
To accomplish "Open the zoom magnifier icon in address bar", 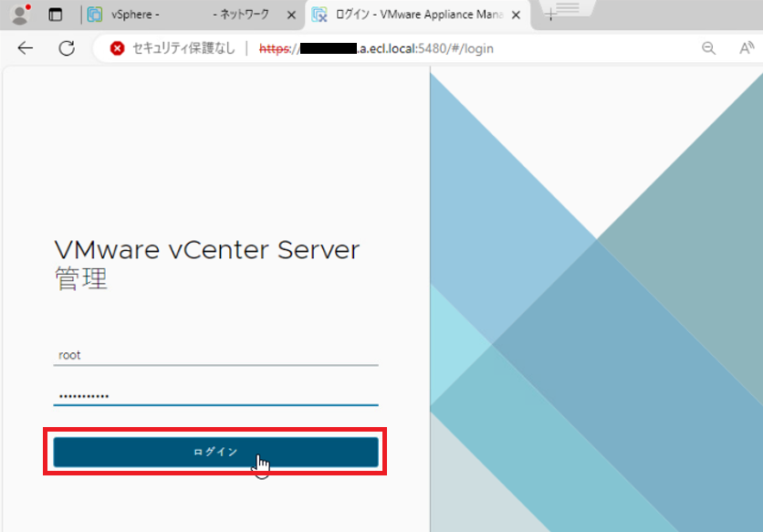I will point(708,48).
